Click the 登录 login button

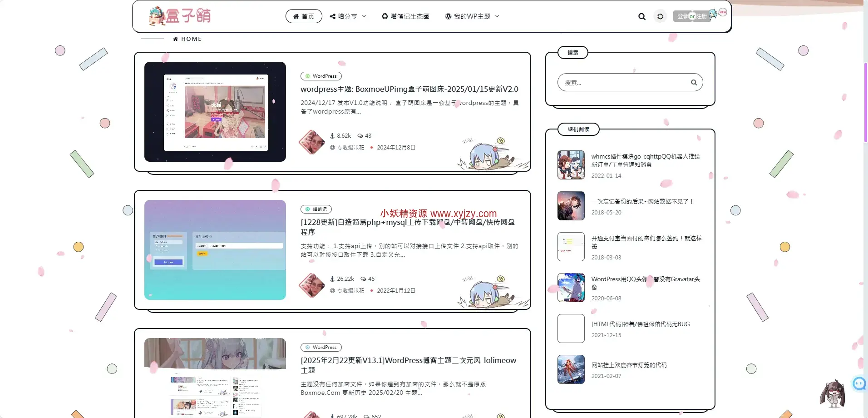click(682, 16)
